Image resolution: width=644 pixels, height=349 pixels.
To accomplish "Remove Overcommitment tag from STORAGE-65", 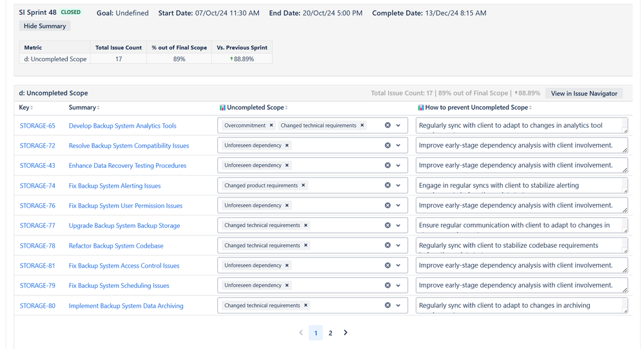I will [x=271, y=125].
